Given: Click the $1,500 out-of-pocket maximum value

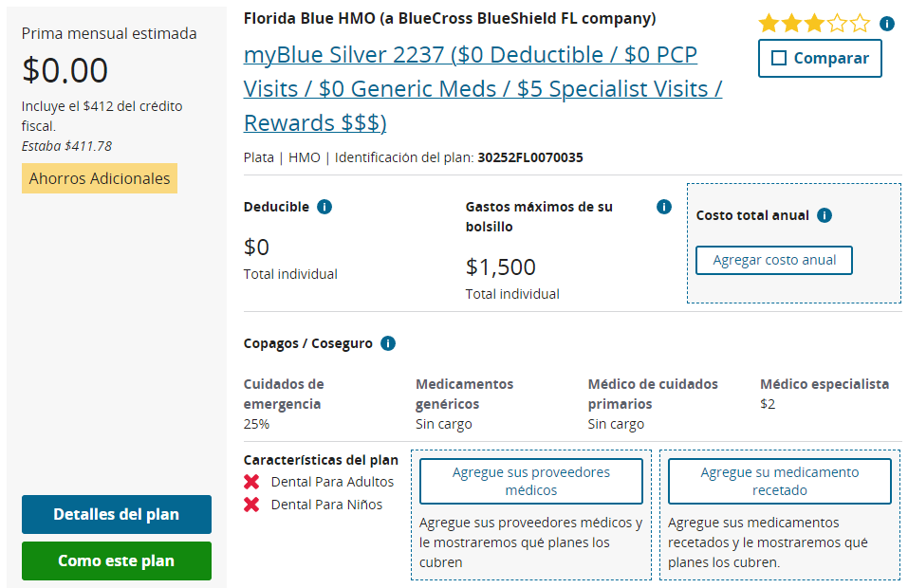Looking at the screenshot, I should (501, 266).
